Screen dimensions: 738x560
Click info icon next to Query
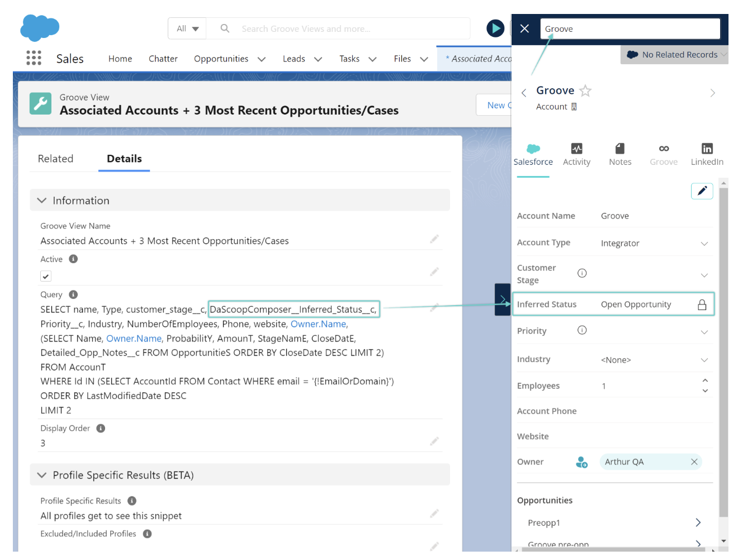click(x=73, y=295)
